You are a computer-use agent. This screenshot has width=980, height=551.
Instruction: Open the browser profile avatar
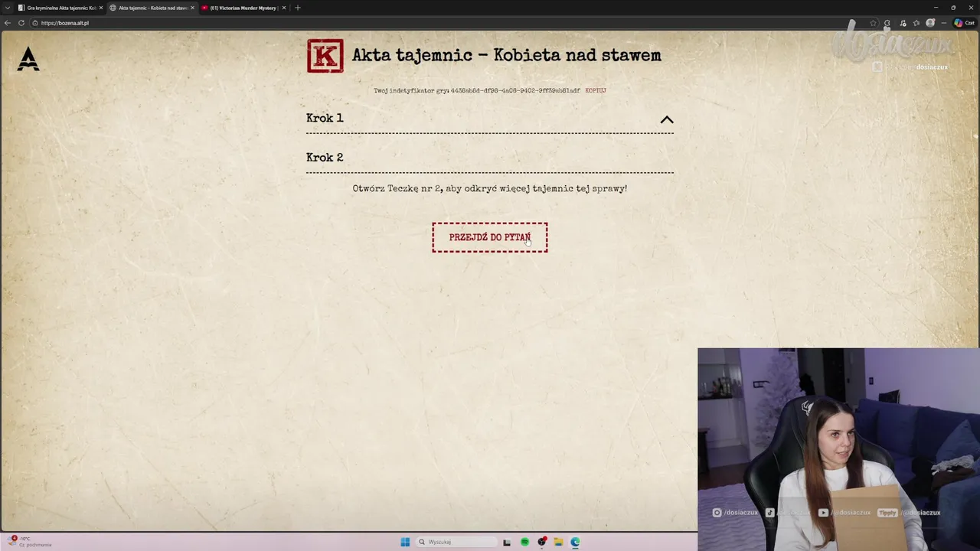tap(930, 23)
